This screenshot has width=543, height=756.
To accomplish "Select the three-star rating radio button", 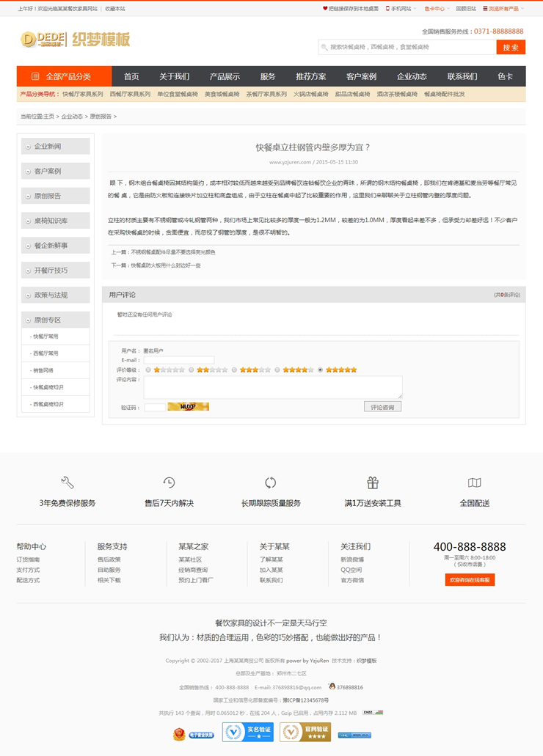I will pos(235,370).
